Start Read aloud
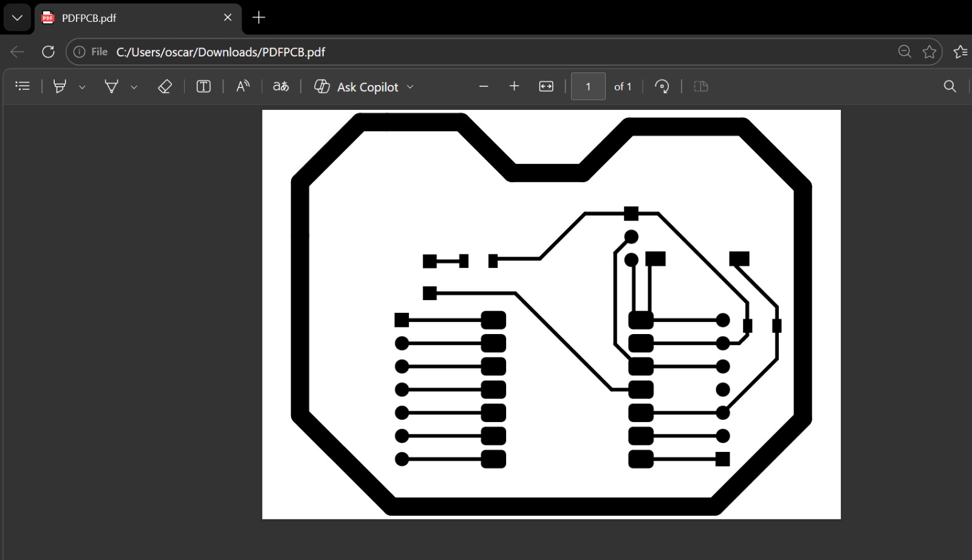Screen dimensions: 972x560 [x=242, y=86]
